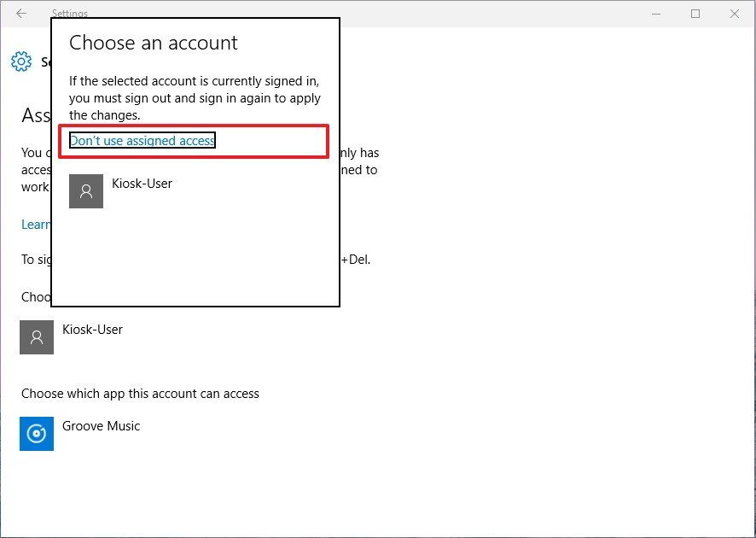Click the maximize icon in the title bar

tap(694, 14)
